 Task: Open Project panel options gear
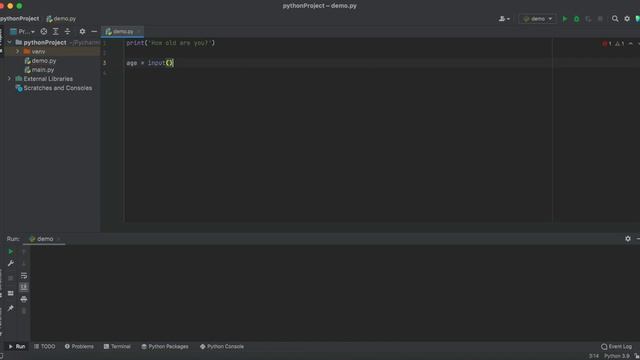tap(82, 31)
